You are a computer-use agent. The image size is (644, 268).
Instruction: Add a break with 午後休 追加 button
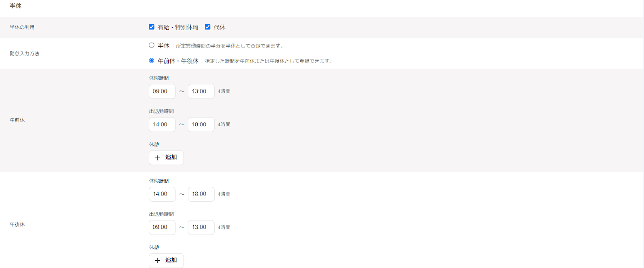[x=166, y=260]
